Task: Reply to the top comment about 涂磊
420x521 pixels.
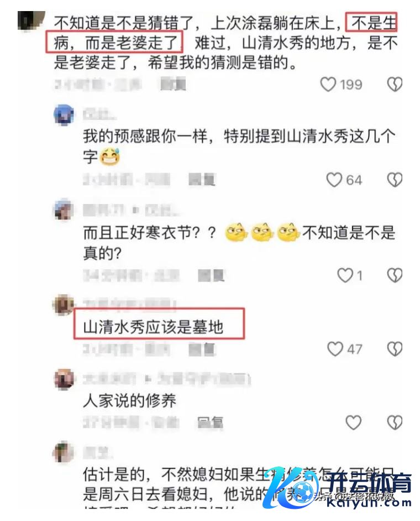Action: (x=173, y=84)
